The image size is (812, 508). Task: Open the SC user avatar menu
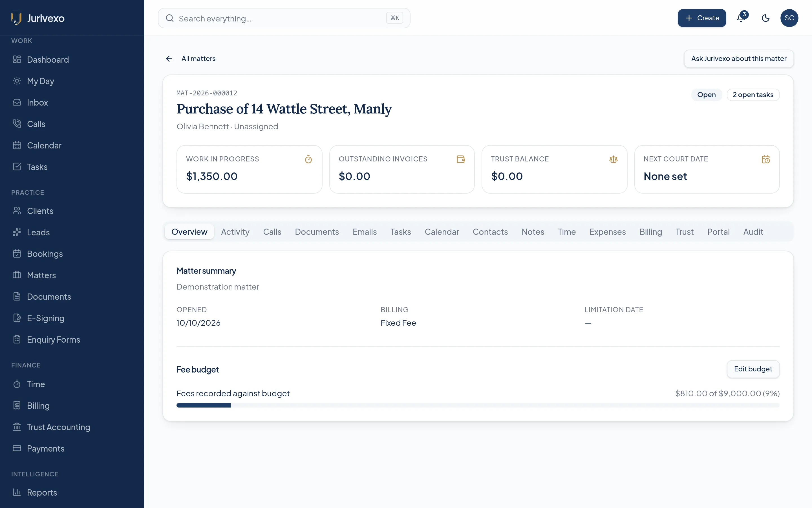click(x=789, y=18)
